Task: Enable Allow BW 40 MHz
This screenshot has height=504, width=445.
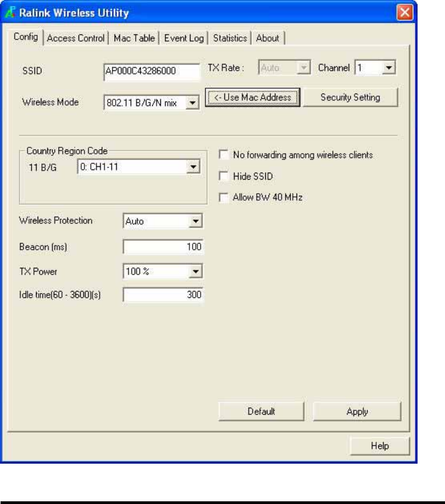Action: tap(224, 197)
